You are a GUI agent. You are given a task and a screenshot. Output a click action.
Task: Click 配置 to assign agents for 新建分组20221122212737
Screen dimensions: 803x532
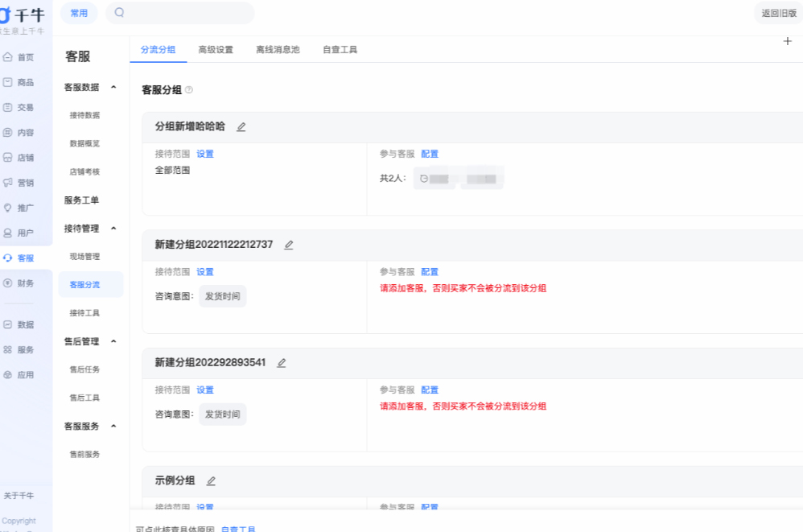pyautogui.click(x=430, y=271)
